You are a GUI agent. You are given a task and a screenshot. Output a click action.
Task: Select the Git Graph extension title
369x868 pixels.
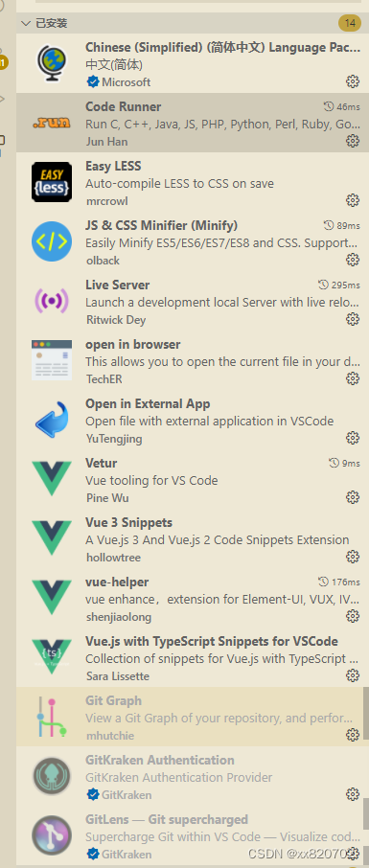pyautogui.click(x=113, y=700)
